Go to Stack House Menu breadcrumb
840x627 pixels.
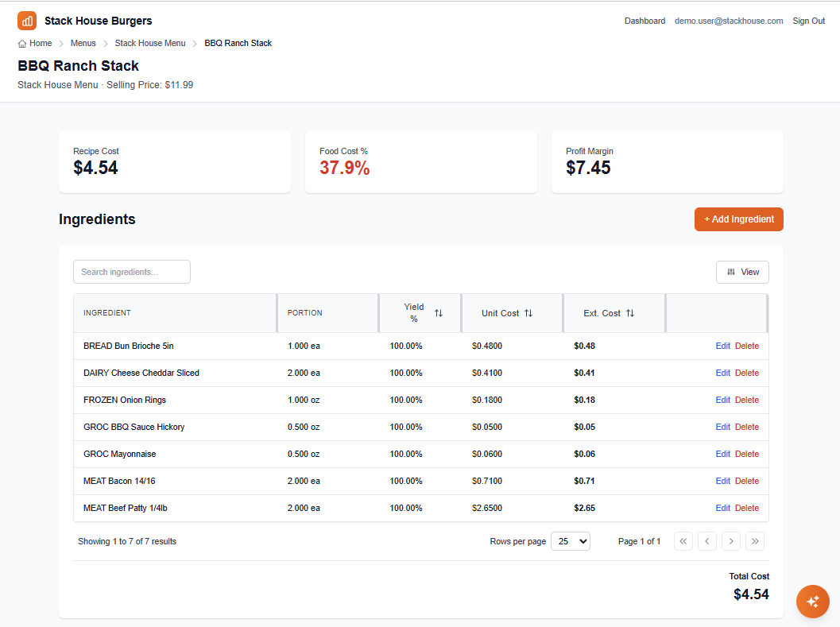pyautogui.click(x=150, y=43)
